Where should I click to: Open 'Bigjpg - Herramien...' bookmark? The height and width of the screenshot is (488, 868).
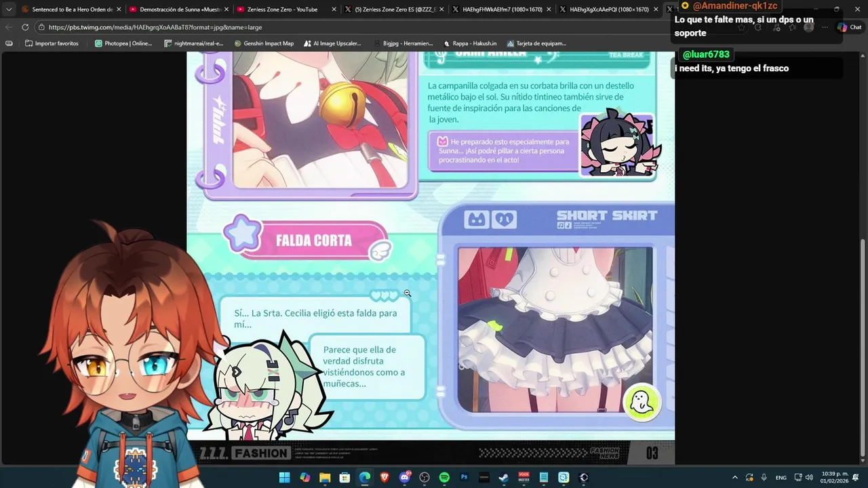[x=402, y=43]
